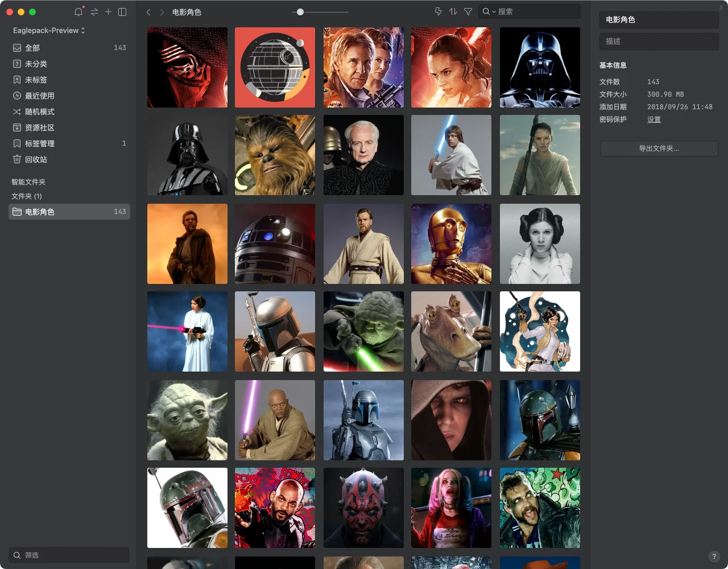Viewport: 728px width, 569px height.
Task: Select the 电影角色 folder
Action: (69, 212)
